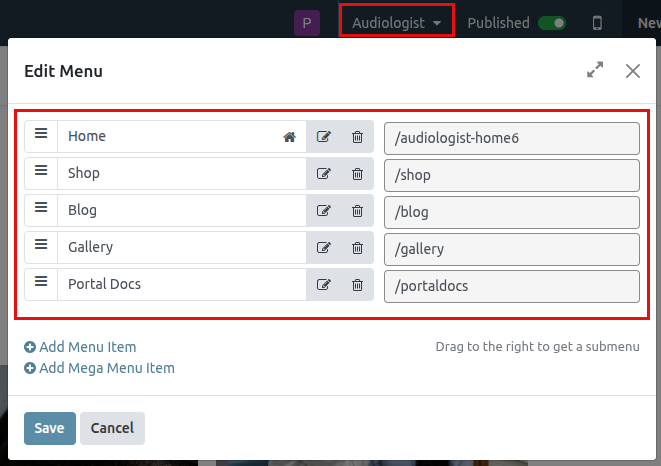
Task: Delete the Gallery menu item
Action: 357,248
